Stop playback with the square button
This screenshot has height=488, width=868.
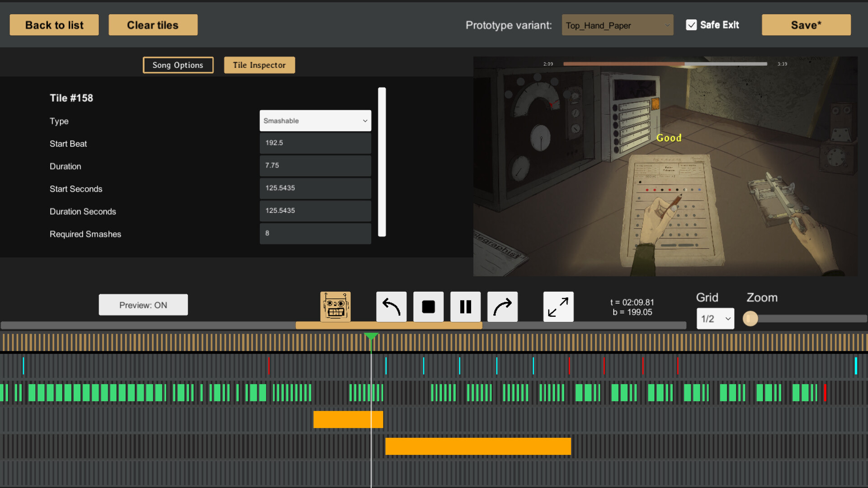[428, 307]
